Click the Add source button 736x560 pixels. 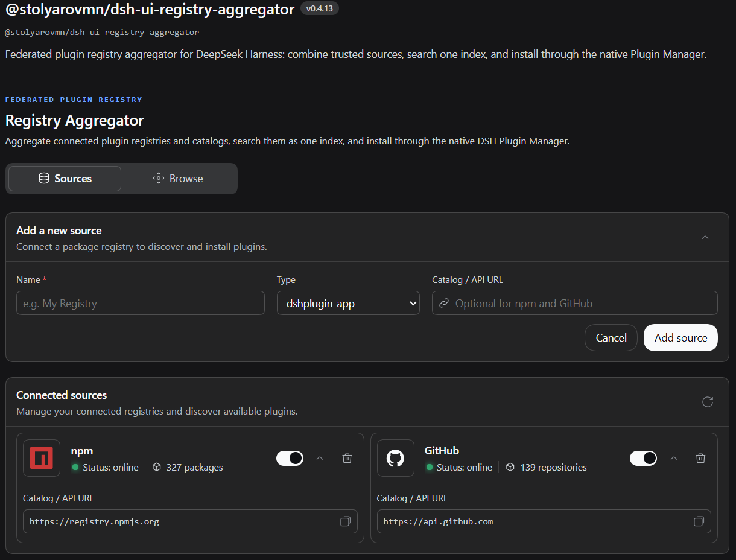(680, 338)
